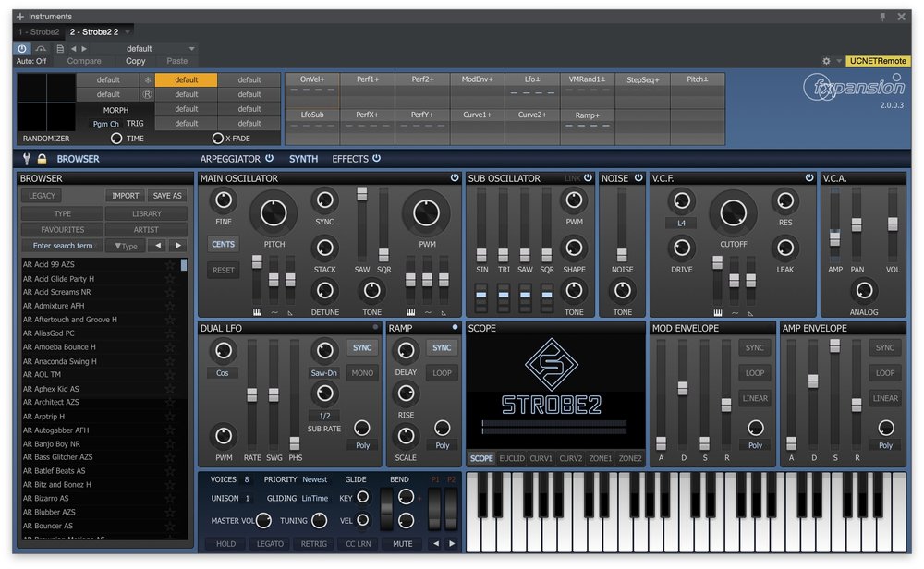Click the LEGACY button

click(x=42, y=196)
